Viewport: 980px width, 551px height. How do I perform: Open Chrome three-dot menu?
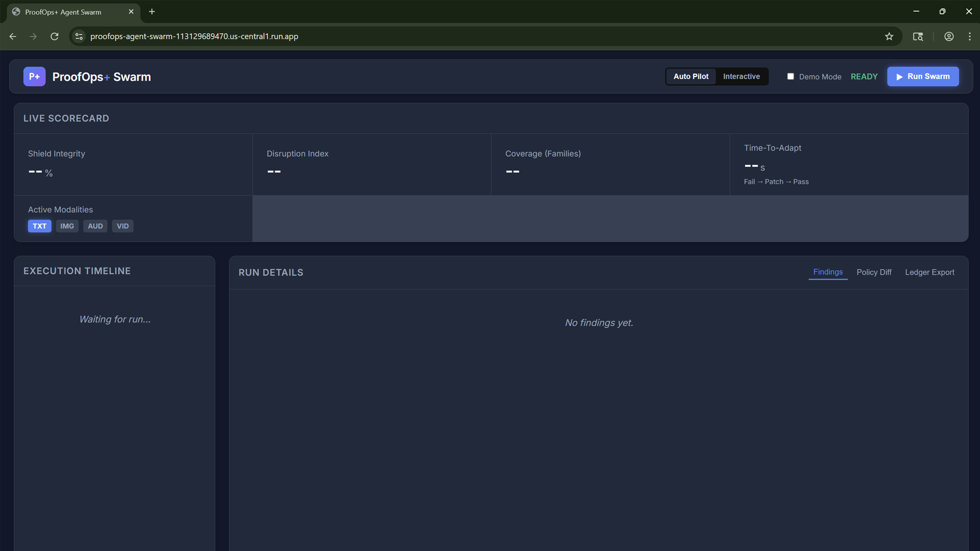coord(969,36)
